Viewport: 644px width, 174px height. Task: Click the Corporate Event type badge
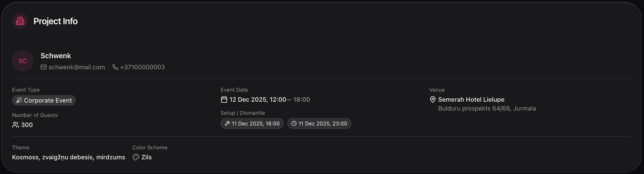coord(44,100)
